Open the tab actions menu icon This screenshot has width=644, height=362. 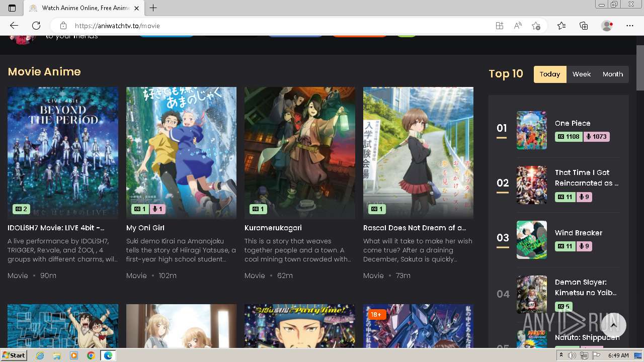(x=12, y=8)
